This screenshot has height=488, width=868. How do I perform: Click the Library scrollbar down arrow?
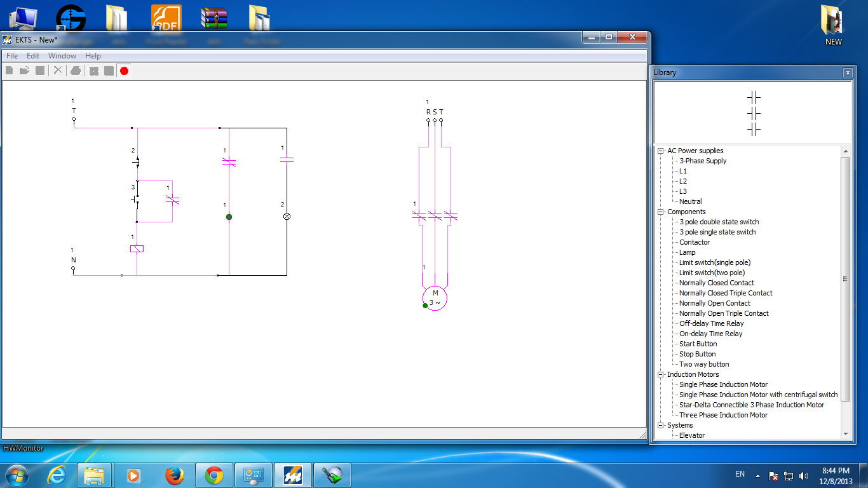tap(845, 435)
